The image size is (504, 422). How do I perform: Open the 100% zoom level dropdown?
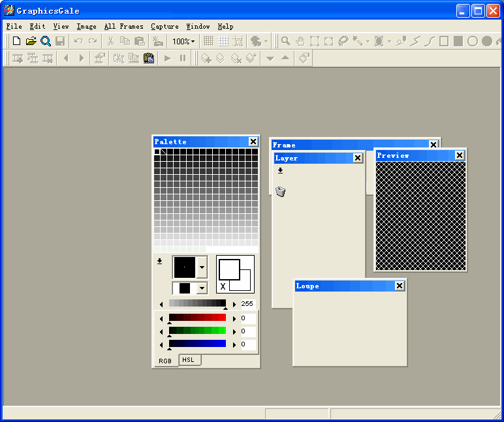click(183, 41)
